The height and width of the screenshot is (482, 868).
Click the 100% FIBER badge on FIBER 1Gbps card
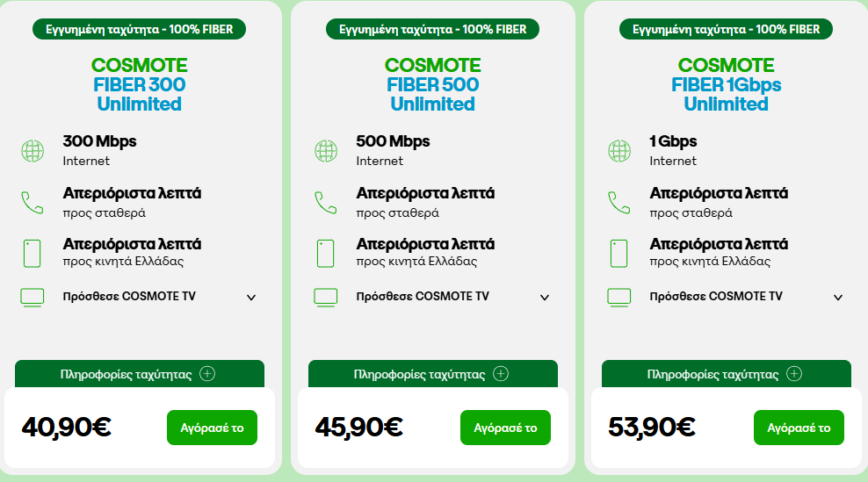click(727, 29)
